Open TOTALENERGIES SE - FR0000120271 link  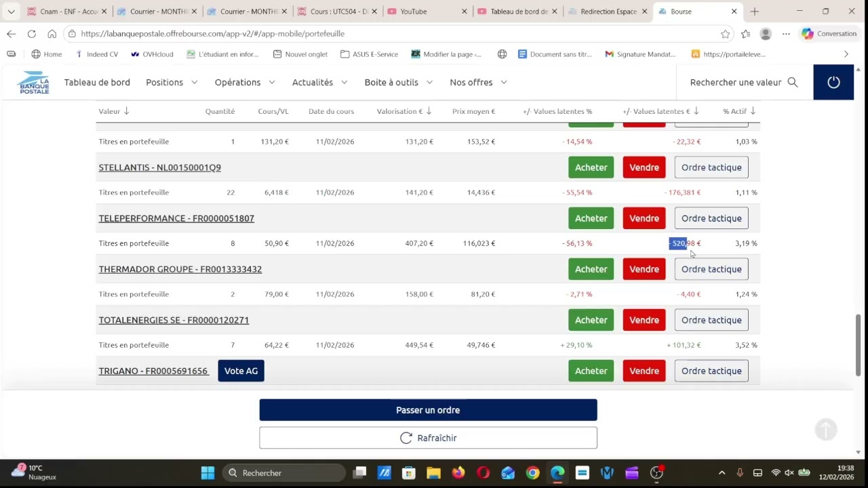point(174,320)
